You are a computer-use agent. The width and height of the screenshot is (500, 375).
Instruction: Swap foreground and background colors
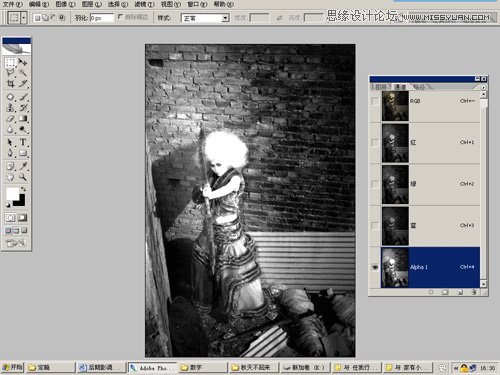pyautogui.click(x=24, y=189)
